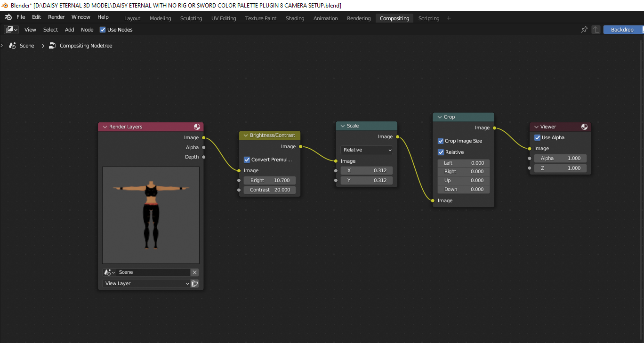Click the Bright input socket

[239, 180]
